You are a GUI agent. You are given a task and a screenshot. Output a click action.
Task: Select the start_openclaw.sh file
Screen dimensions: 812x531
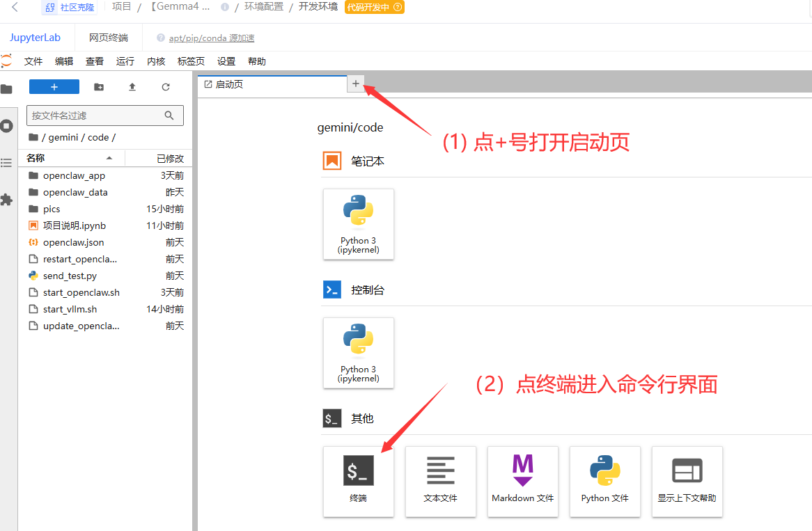(x=105, y=292)
